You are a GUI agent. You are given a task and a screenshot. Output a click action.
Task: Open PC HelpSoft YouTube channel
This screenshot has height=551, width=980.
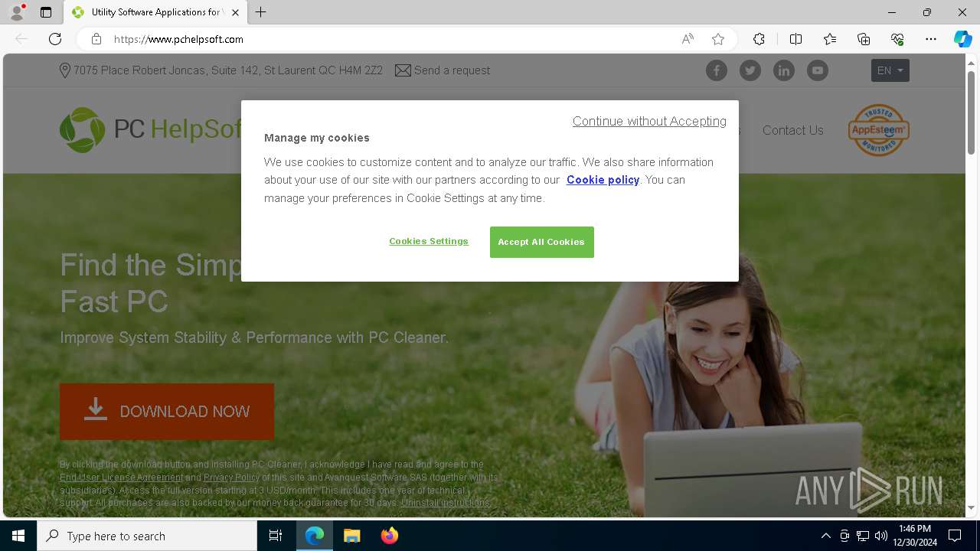coord(818,70)
